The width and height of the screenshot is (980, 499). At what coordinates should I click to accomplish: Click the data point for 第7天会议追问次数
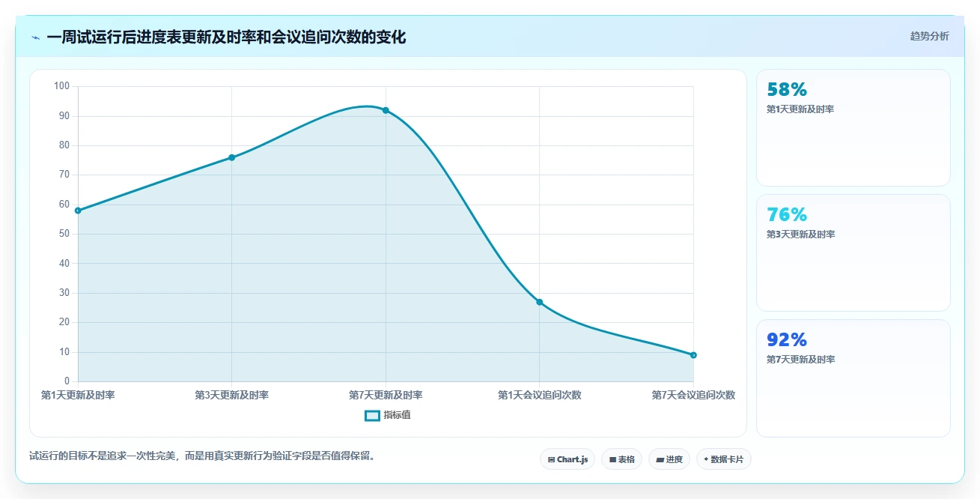693,355
